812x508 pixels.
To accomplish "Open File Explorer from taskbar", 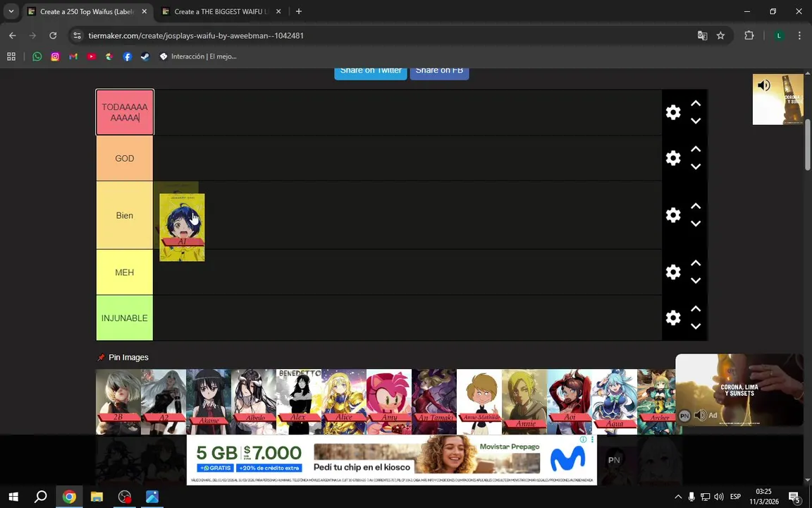I will coord(97,497).
